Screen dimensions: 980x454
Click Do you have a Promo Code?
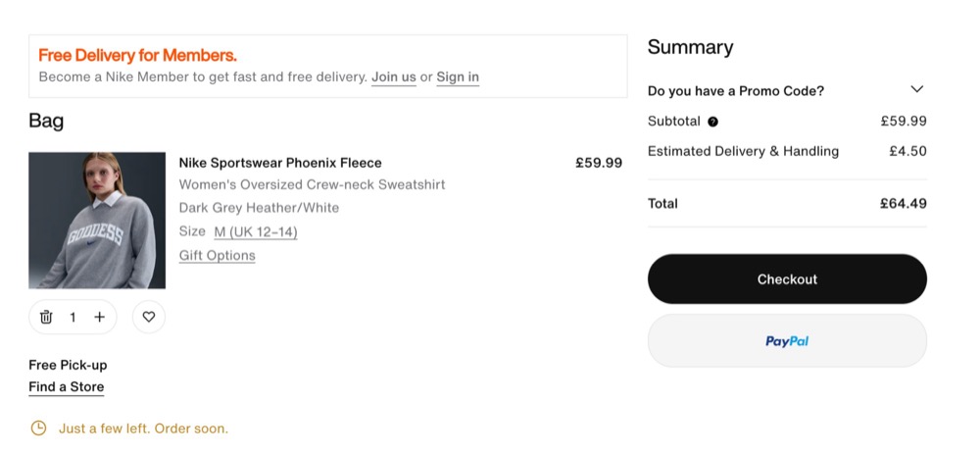click(x=736, y=91)
